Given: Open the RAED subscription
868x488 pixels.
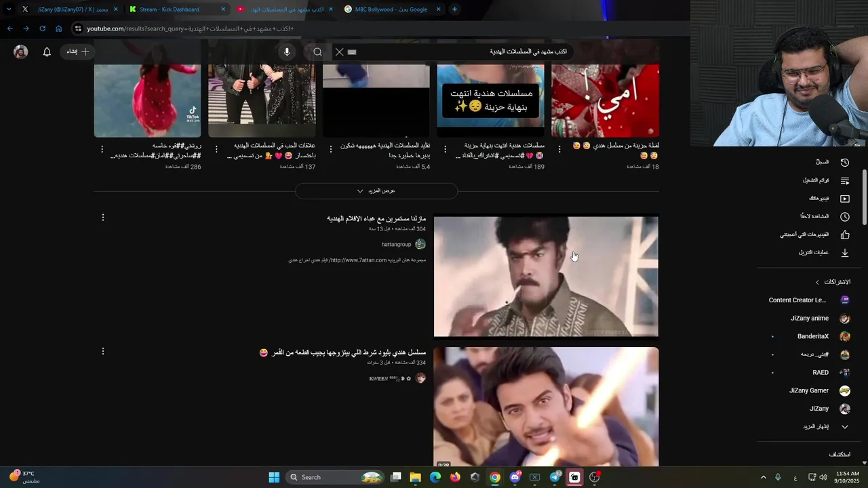Looking at the screenshot, I should point(831,373).
